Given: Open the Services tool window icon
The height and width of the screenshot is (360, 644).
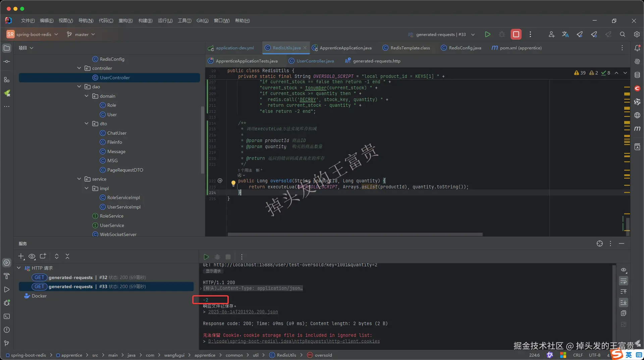Looking at the screenshot, I should pos(7,263).
